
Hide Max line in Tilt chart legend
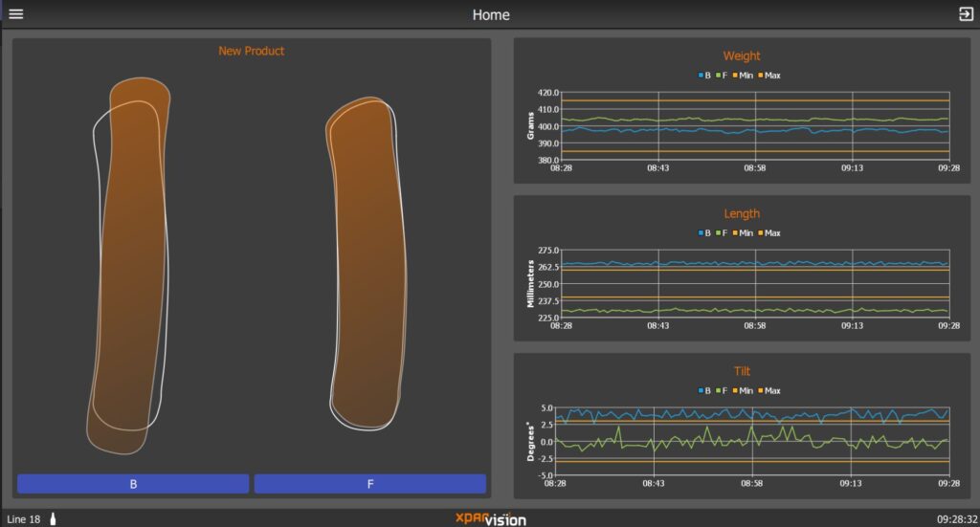[769, 390]
